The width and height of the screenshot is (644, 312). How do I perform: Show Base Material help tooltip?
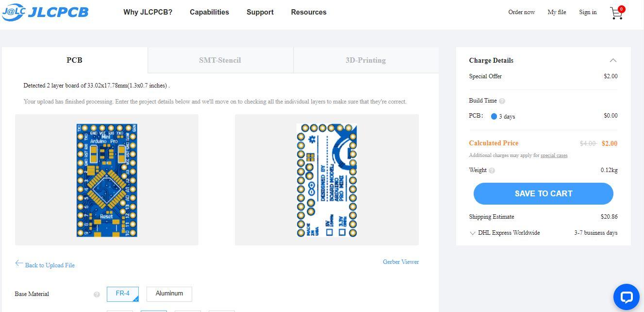click(97, 295)
